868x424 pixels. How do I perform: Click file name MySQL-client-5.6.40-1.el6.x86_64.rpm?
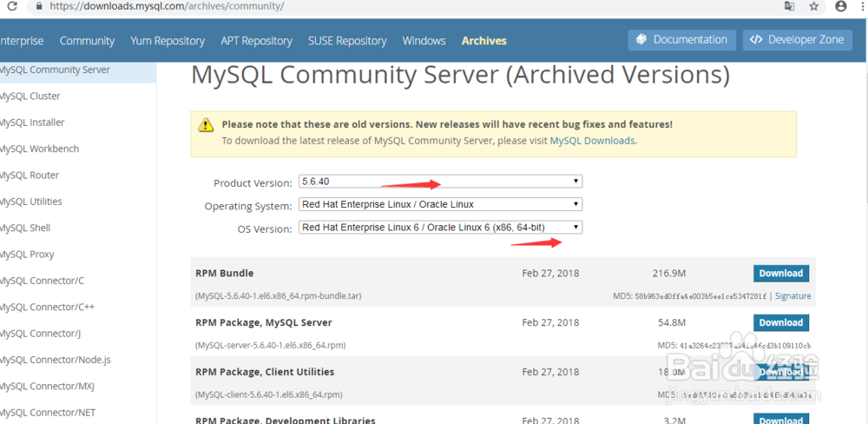click(x=268, y=395)
